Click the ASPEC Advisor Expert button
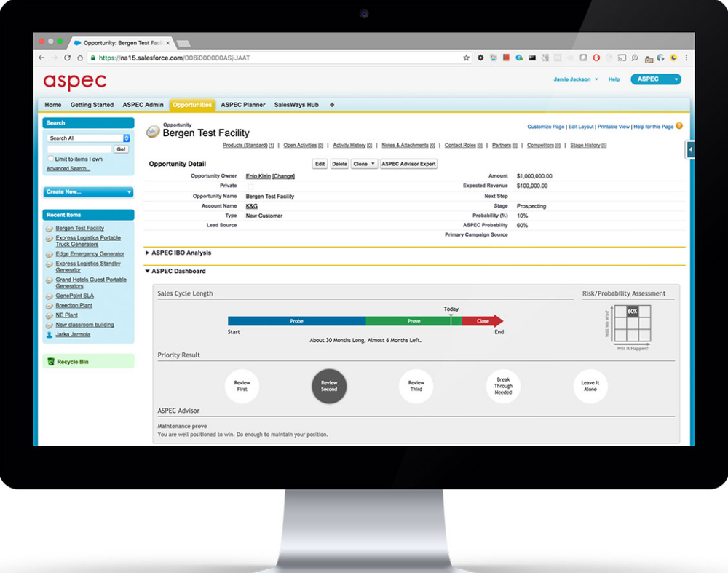 pos(408,164)
